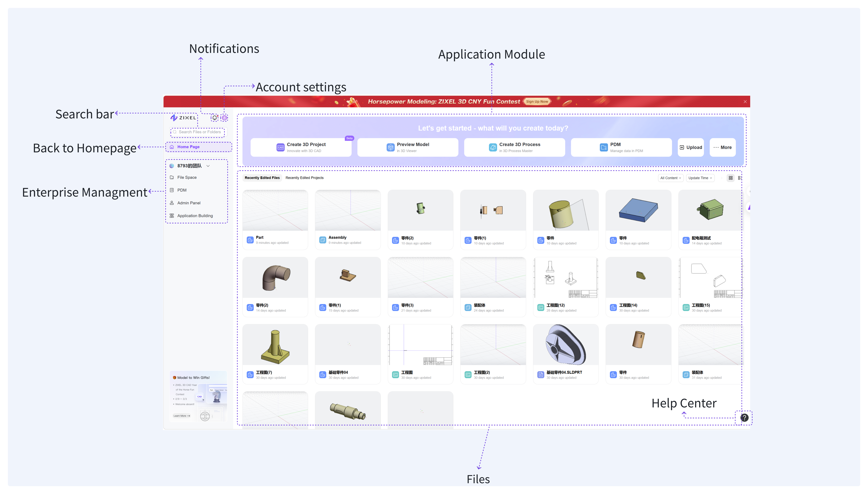Click the Home Page house icon
This screenshot has width=868, height=494.
172,147
